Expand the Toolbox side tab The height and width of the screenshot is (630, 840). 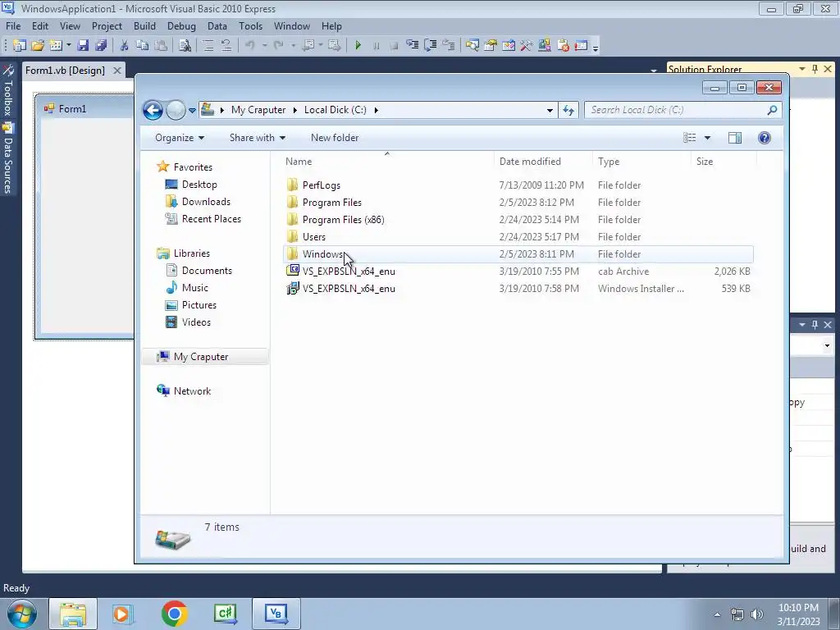(x=8, y=91)
